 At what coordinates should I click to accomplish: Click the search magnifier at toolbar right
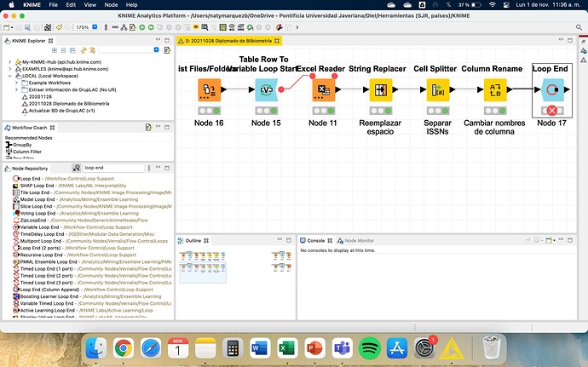579,27
